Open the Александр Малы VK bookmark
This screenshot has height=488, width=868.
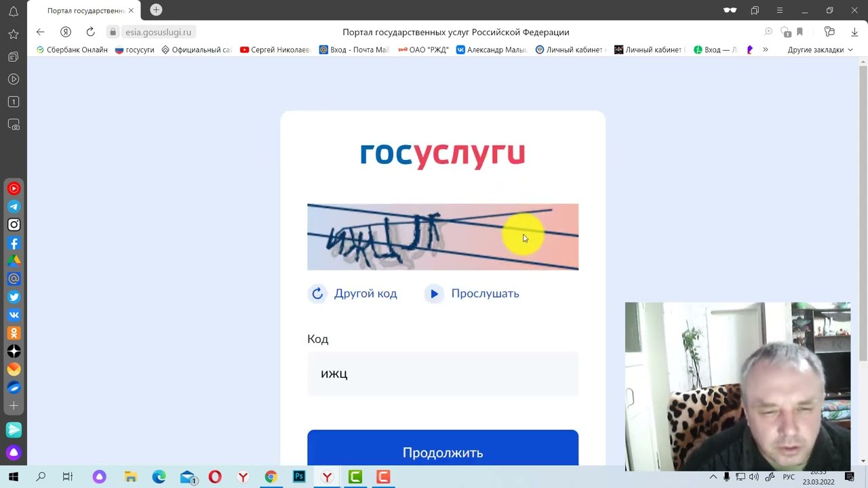click(x=492, y=49)
